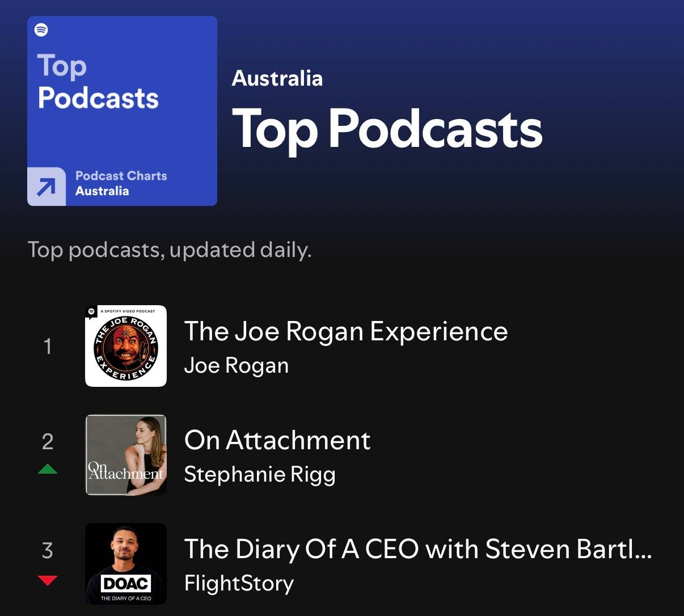Viewport: 684px width, 616px height.
Task: Click the Australia label above the heading
Action: pyautogui.click(x=277, y=78)
